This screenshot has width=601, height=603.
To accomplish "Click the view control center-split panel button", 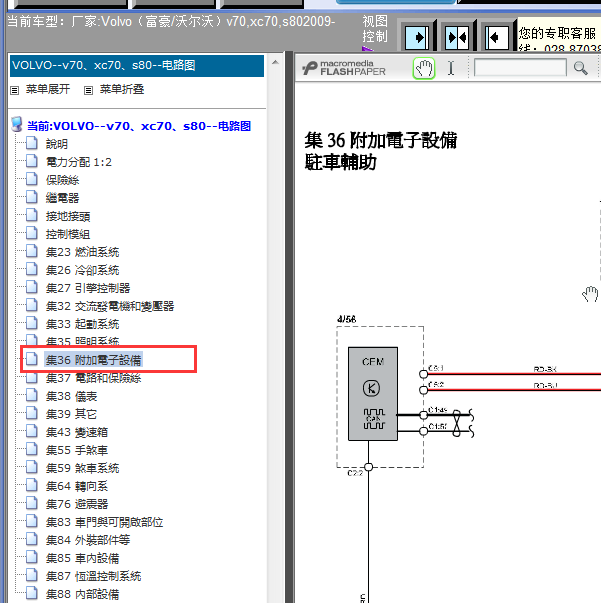I will [457, 38].
